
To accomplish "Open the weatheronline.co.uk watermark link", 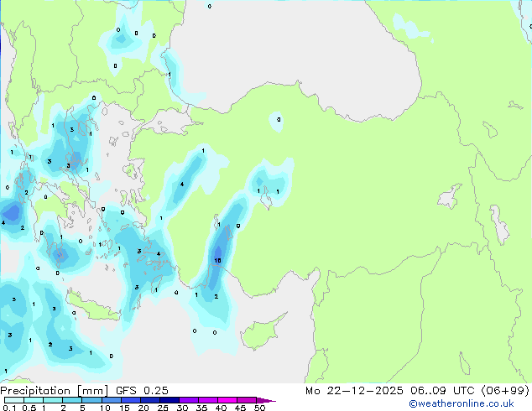I will click(473, 403).
